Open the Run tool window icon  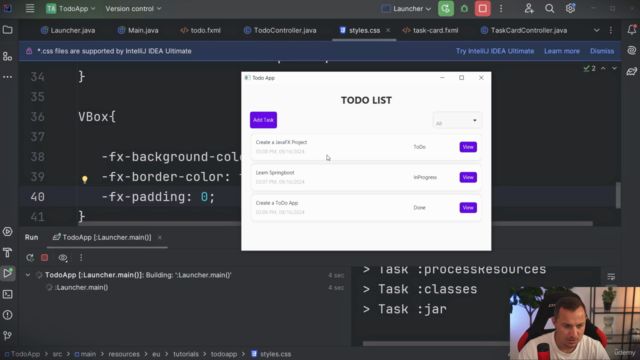[x=7, y=273]
